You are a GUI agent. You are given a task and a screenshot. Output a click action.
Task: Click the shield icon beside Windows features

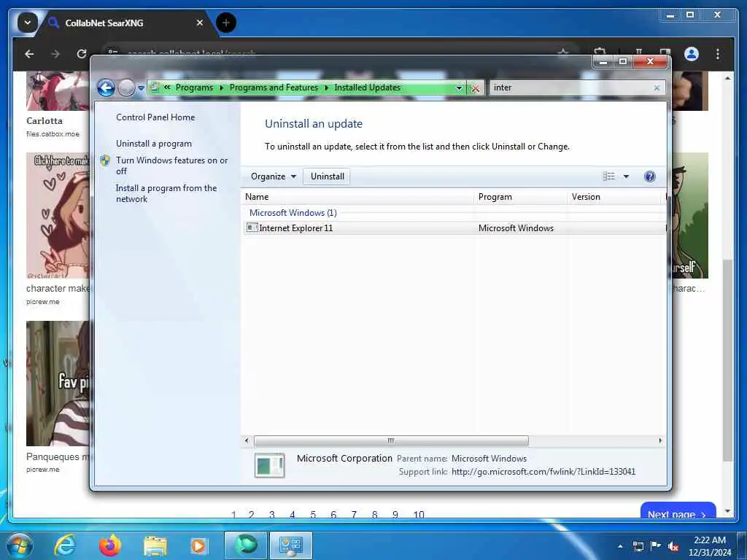click(105, 160)
